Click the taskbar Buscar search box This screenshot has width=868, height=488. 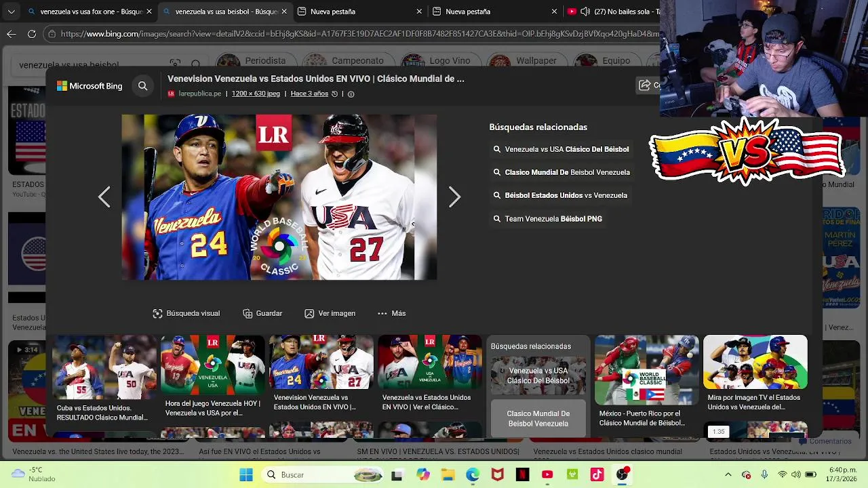pyautogui.click(x=323, y=474)
